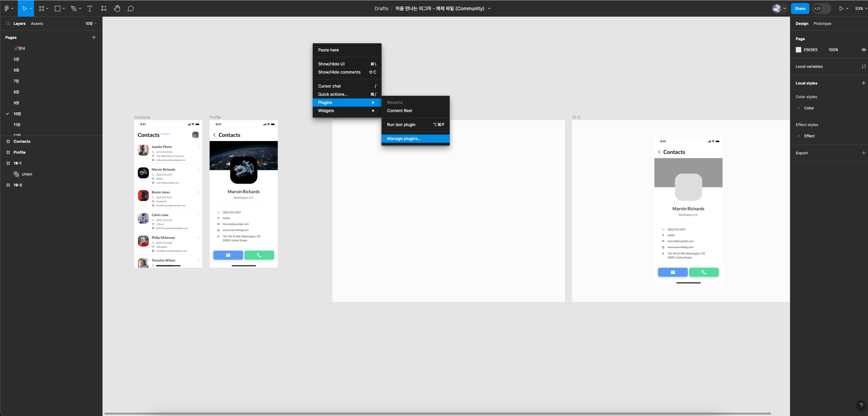868x416 pixels.
Task: Open the Resources tool
Action: click(104, 9)
